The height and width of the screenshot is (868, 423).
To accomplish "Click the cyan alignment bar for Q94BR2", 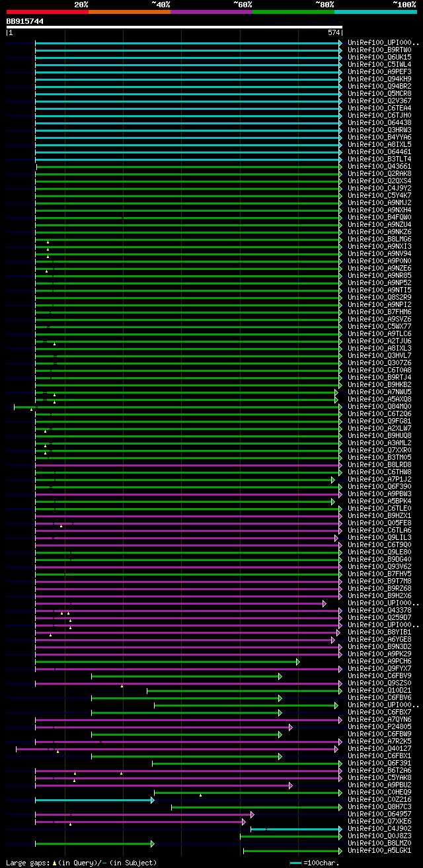I will click(x=188, y=86).
